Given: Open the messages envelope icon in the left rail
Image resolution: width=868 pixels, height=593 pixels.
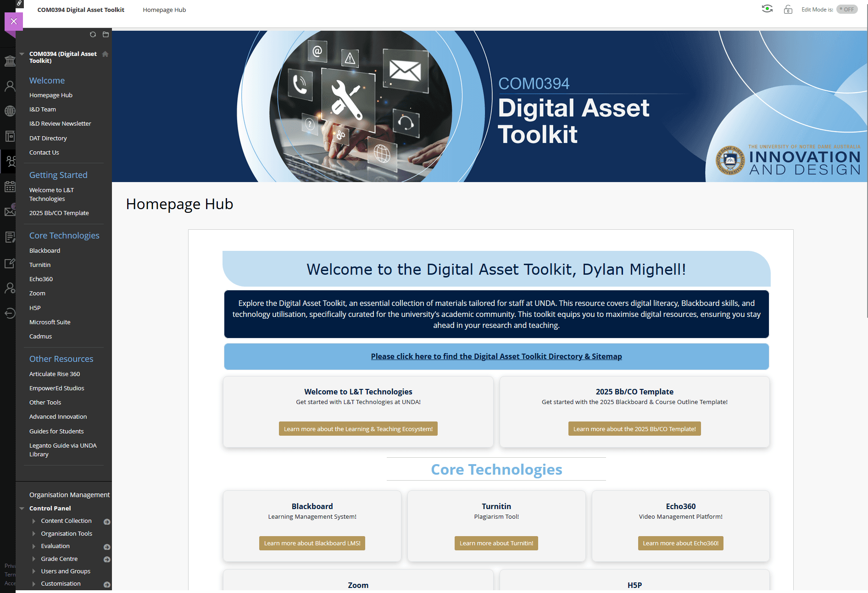Looking at the screenshot, I should tap(10, 211).
